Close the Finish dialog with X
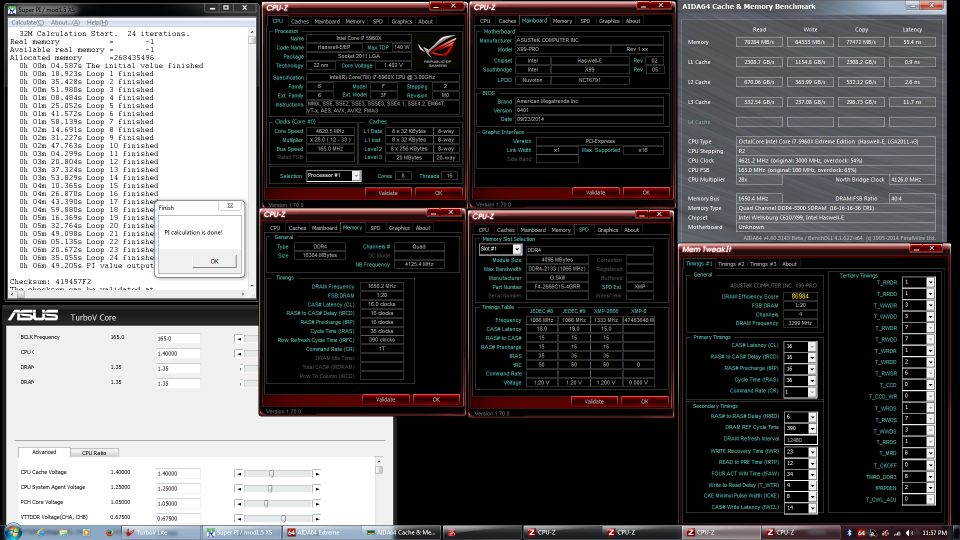 (x=230, y=206)
